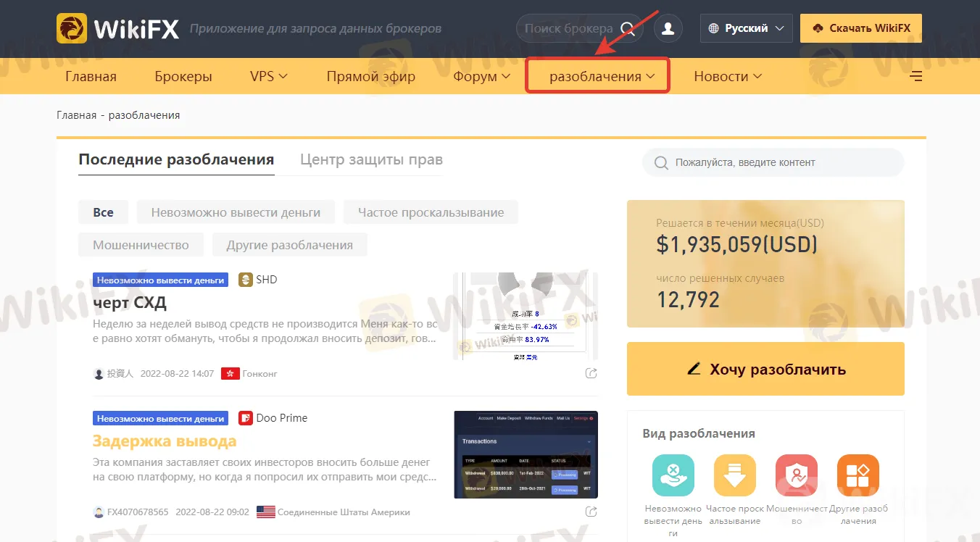Click the United States flag icon
Screen dimensions: 980x542
pyautogui.click(x=266, y=512)
